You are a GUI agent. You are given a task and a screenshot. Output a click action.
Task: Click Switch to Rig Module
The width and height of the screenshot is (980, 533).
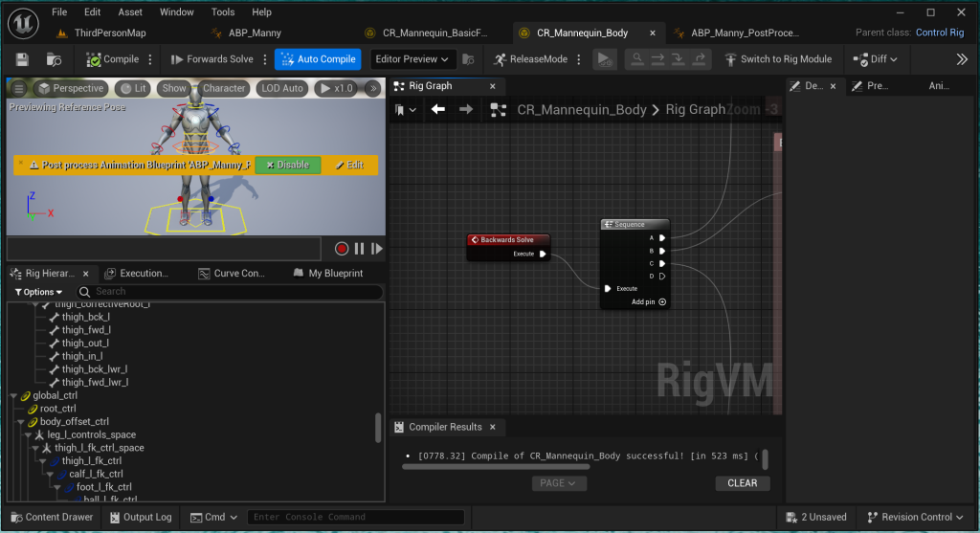point(778,59)
